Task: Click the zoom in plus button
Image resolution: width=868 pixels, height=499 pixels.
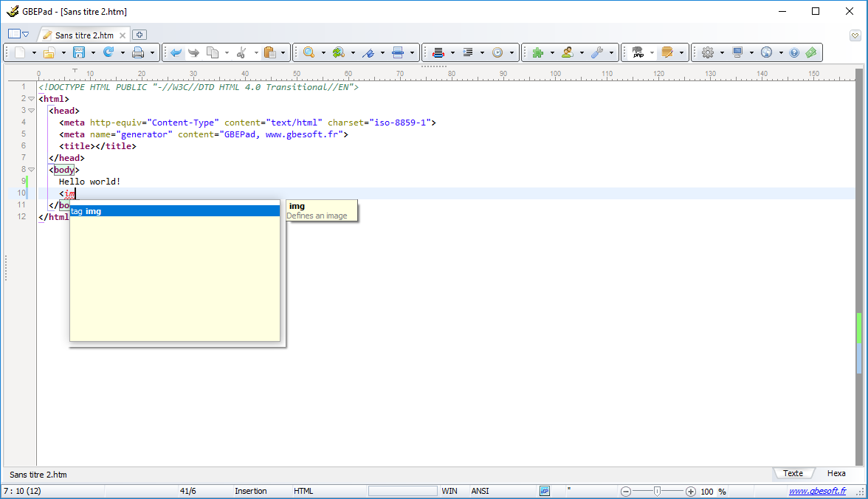Action: 690,491
